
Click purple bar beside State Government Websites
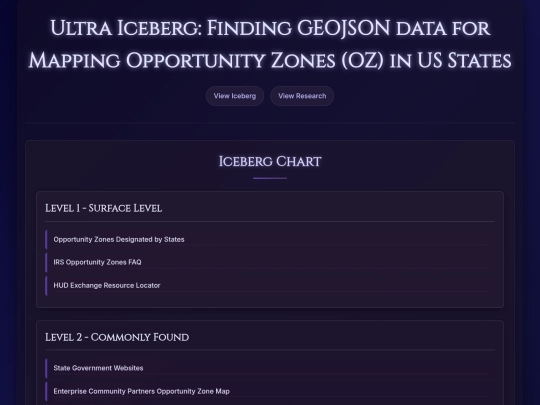coord(46,368)
